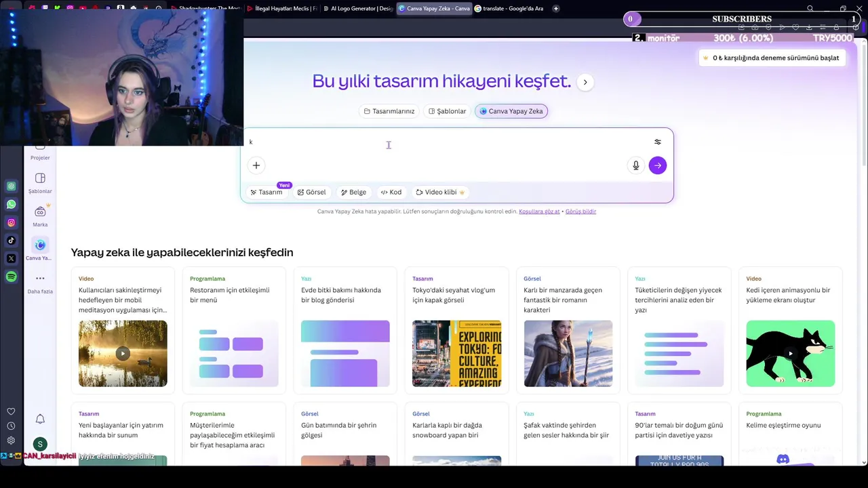Open Gün batımında bir şehrin gölgesi card
The width and height of the screenshot is (868, 488).
click(345, 434)
